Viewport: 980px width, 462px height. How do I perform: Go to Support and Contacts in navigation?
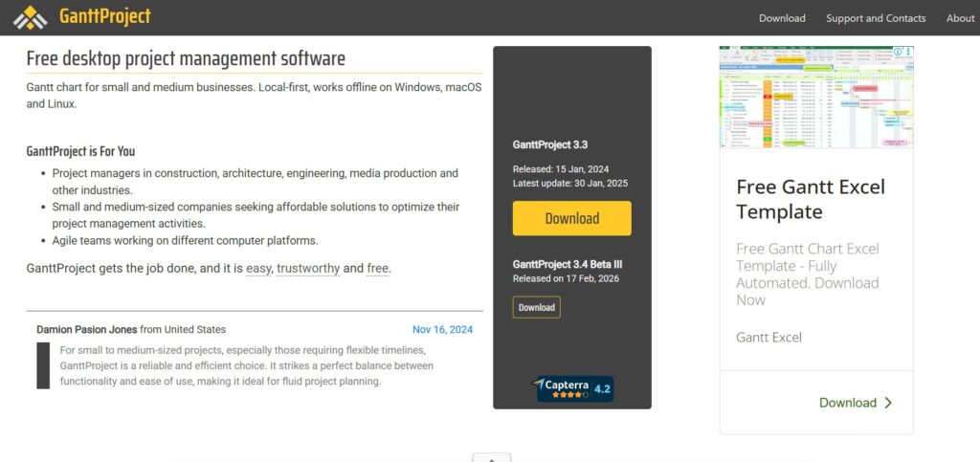tap(876, 18)
